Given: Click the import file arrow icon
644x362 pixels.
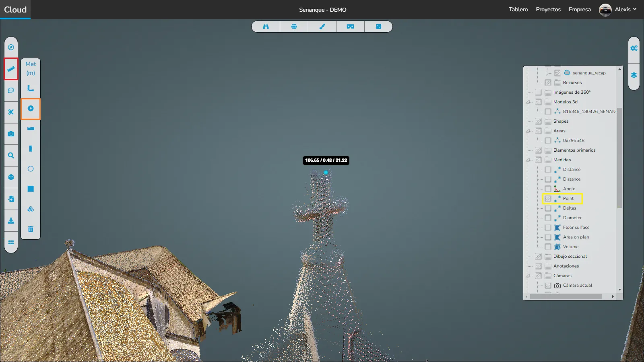Looking at the screenshot, I should click(11, 199).
